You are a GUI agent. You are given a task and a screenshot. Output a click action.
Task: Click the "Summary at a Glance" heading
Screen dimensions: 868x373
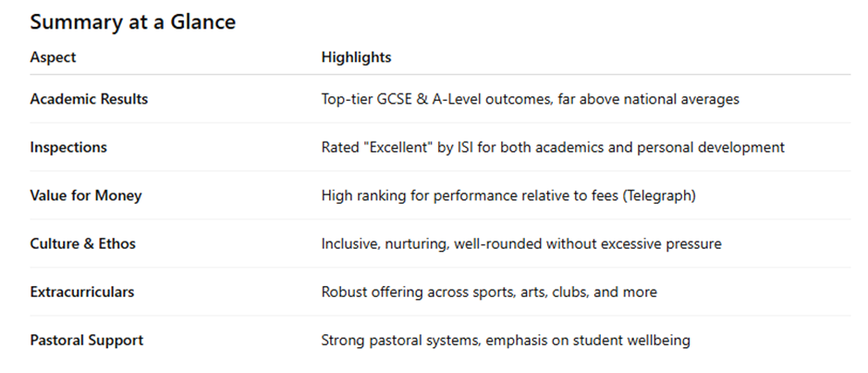coord(132,22)
